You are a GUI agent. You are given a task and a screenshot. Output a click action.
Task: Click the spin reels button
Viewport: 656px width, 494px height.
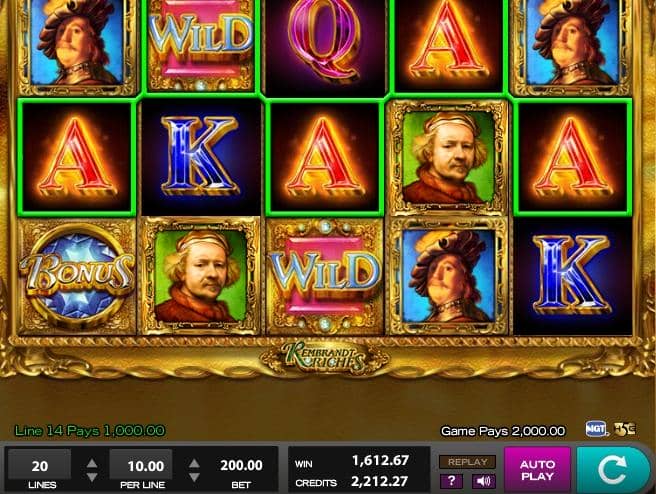click(612, 470)
